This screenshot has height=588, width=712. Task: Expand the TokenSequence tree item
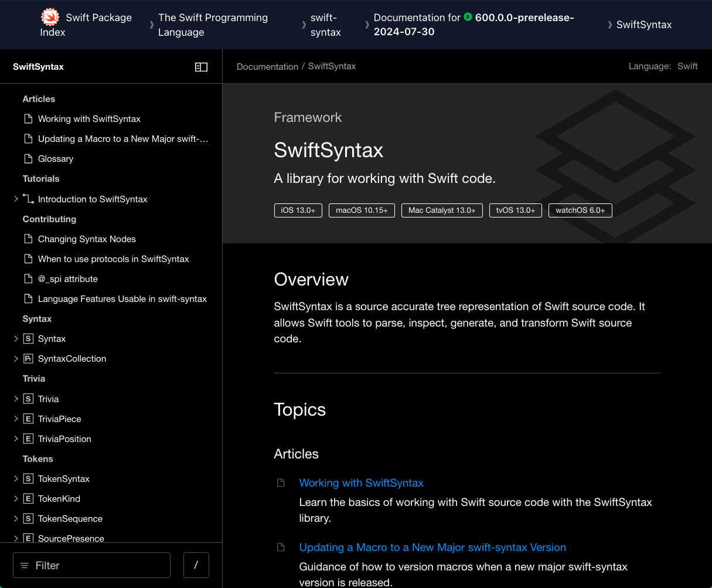[x=16, y=519]
